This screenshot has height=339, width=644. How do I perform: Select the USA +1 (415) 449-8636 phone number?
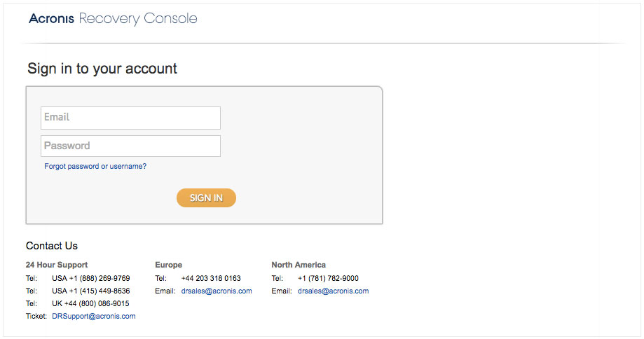pos(91,291)
